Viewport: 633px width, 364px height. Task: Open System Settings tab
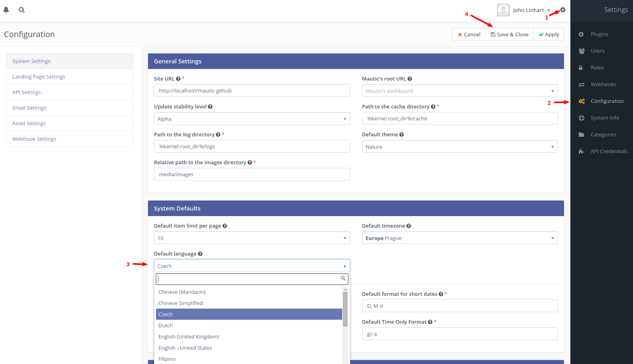[69, 61]
